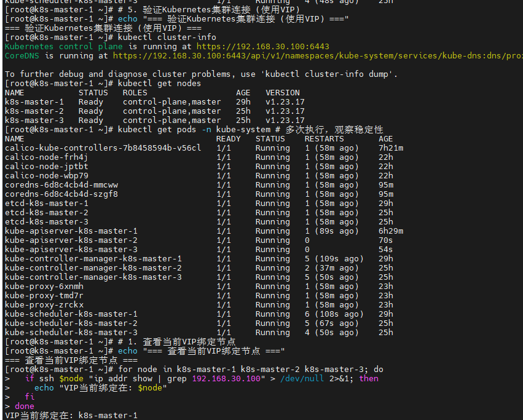Click the READY column header in pods table

click(x=228, y=138)
